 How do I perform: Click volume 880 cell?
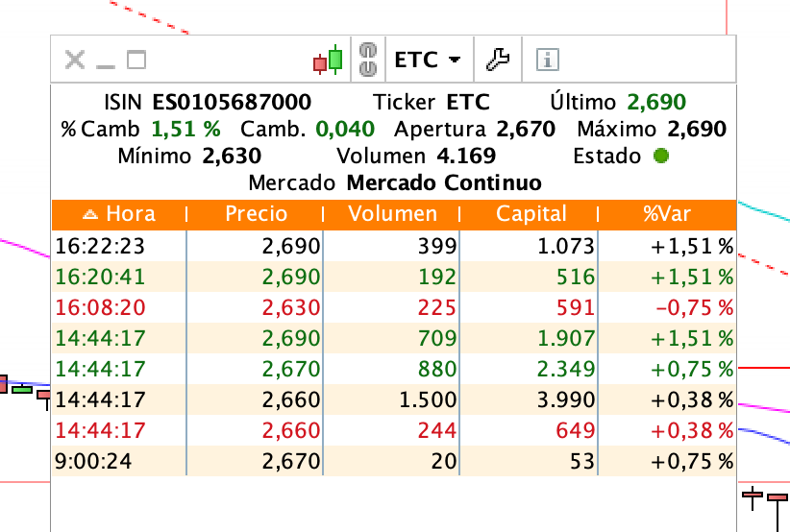[x=437, y=369]
